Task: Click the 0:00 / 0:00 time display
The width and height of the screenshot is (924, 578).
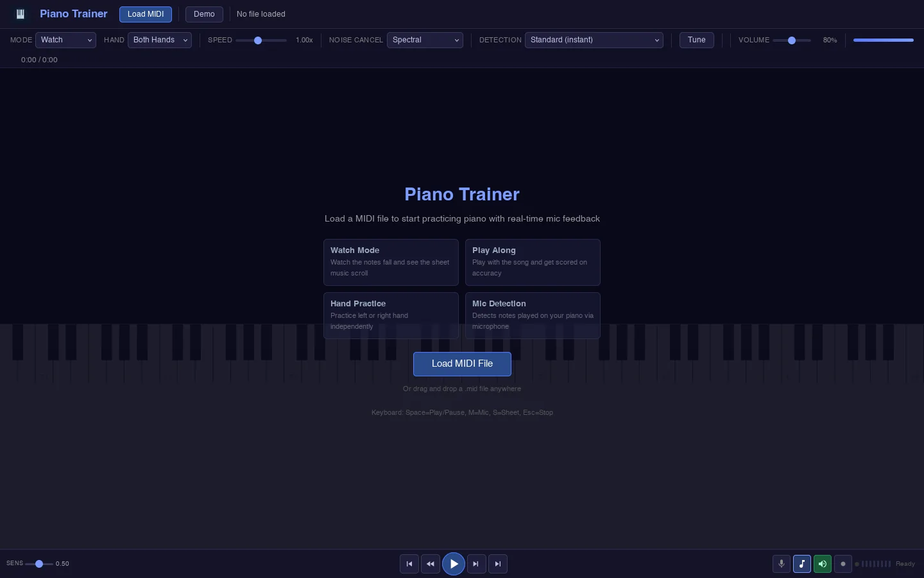Action: point(39,60)
